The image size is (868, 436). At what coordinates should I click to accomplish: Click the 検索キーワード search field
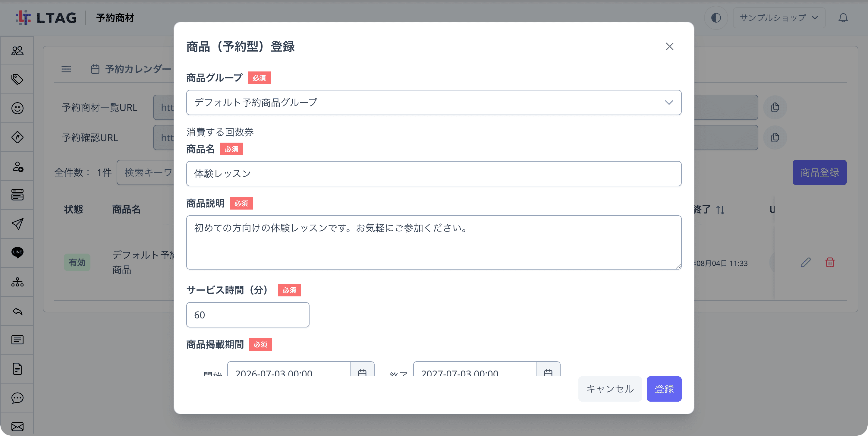146,172
